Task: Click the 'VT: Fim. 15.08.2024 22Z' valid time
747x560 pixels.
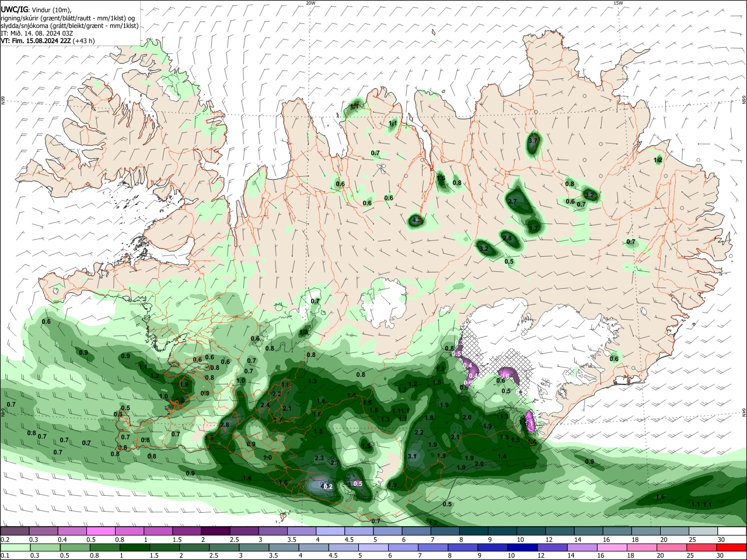Action: coord(36,41)
